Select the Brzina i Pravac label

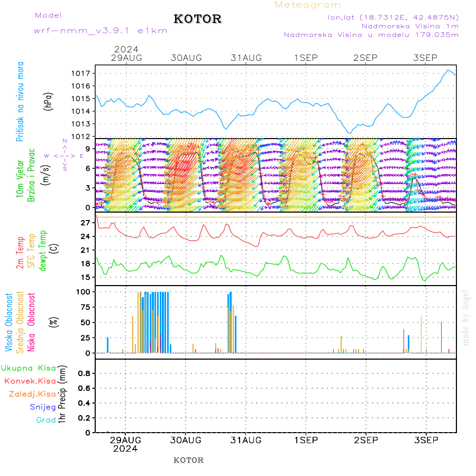(x=31, y=176)
